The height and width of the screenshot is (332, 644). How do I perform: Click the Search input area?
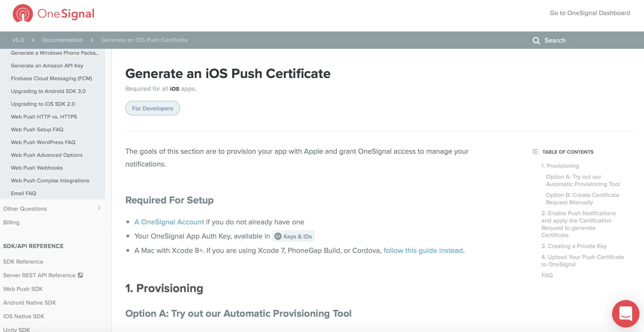[x=555, y=40]
